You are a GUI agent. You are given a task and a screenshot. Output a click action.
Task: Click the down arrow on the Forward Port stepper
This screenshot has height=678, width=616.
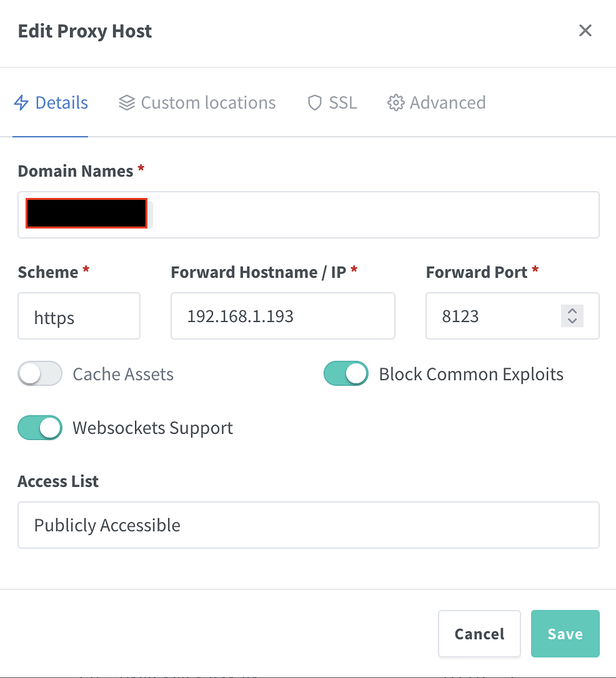coord(572,321)
